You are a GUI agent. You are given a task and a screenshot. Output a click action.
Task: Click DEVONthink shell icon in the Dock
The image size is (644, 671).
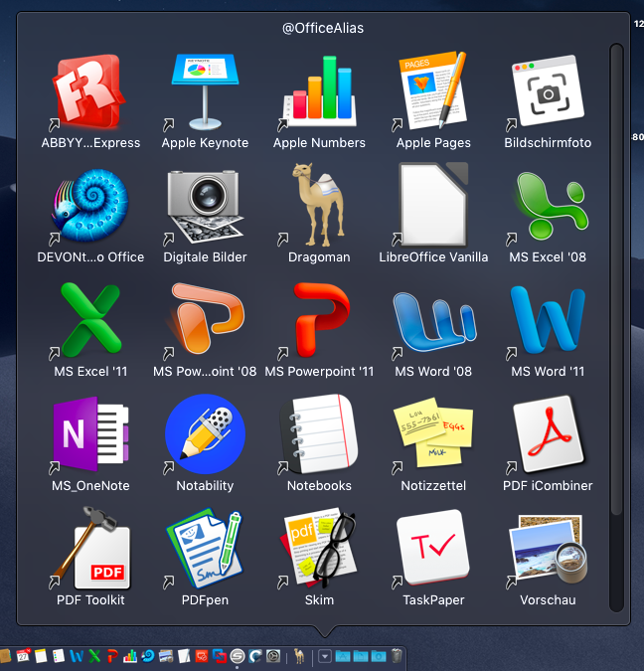148,656
